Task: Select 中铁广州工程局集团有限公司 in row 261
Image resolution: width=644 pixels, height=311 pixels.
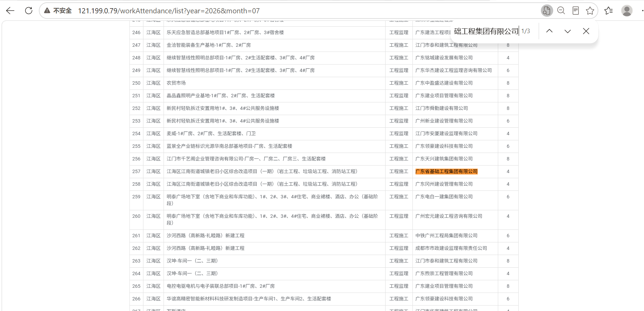Action: click(x=446, y=236)
